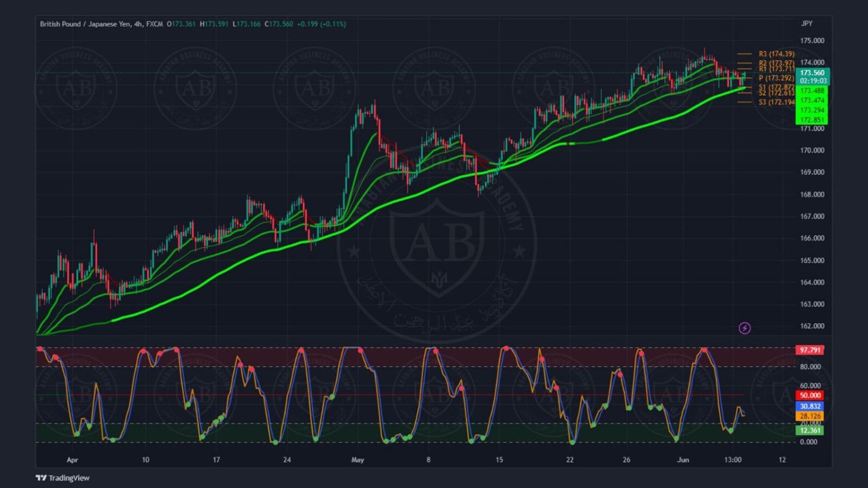868x488 pixels.
Task: Click the JPY currency label
Action: 807,24
